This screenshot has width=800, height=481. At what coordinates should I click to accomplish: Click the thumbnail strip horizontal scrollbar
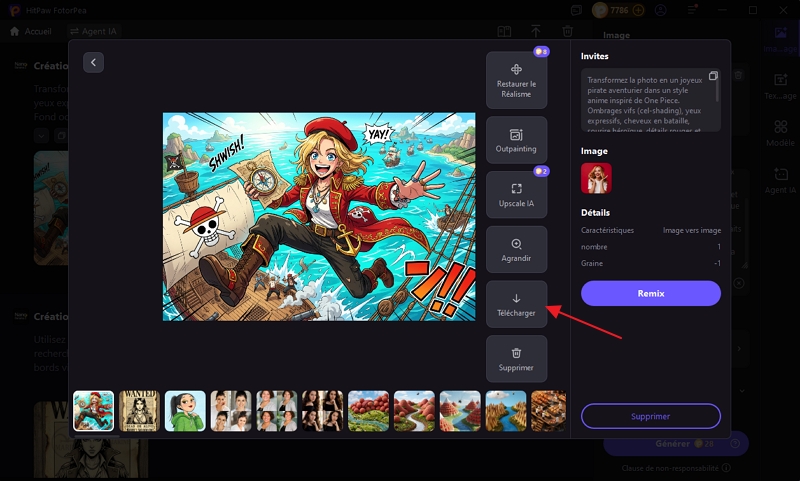click(x=96, y=436)
